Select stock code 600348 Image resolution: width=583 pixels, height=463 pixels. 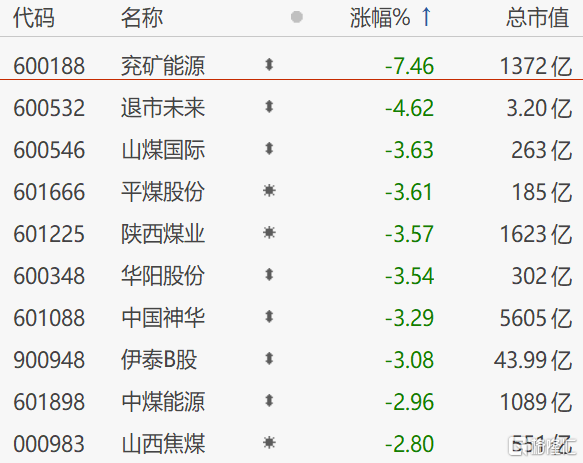coord(49,276)
